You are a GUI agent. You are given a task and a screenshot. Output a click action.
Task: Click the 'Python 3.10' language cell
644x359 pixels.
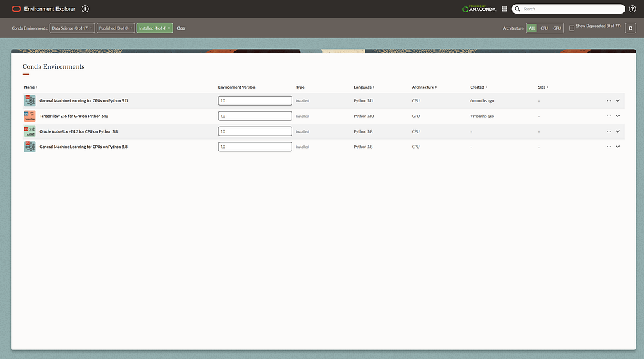tap(363, 116)
